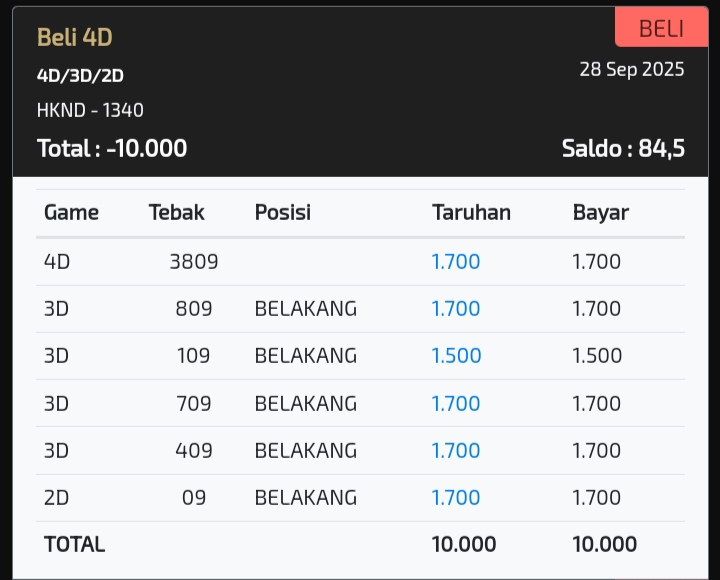Select the 4D/3D/2D label
The width and height of the screenshot is (720, 580).
(80, 75)
